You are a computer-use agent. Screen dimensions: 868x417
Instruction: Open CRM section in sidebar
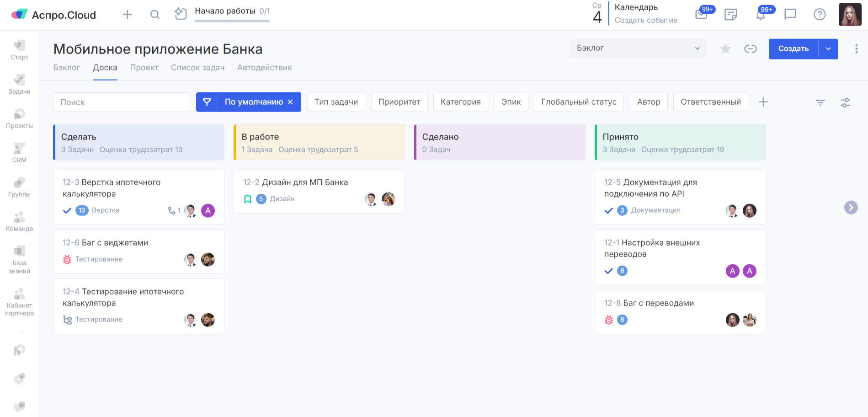pyautogui.click(x=19, y=153)
